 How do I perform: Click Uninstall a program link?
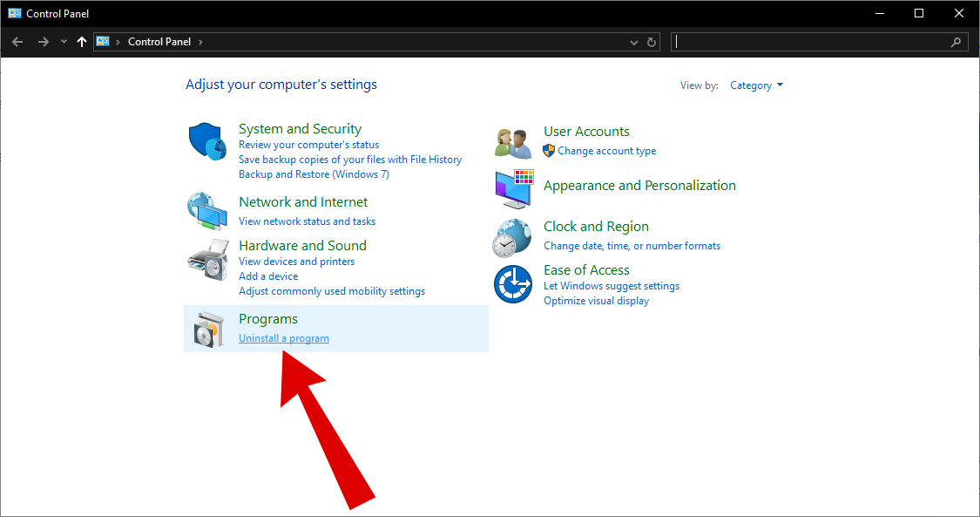284,338
